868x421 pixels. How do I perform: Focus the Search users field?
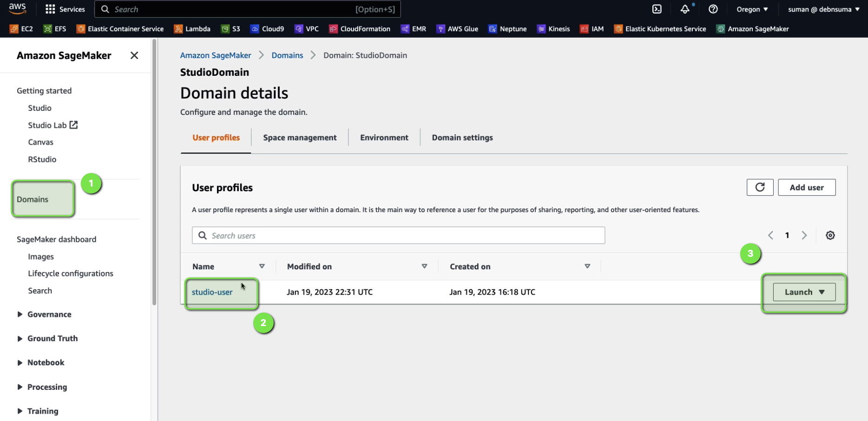click(x=398, y=235)
